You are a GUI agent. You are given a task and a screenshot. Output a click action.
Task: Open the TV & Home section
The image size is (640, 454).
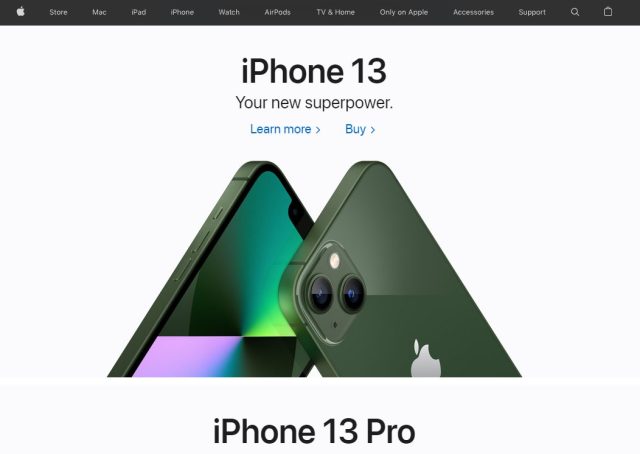pos(336,12)
